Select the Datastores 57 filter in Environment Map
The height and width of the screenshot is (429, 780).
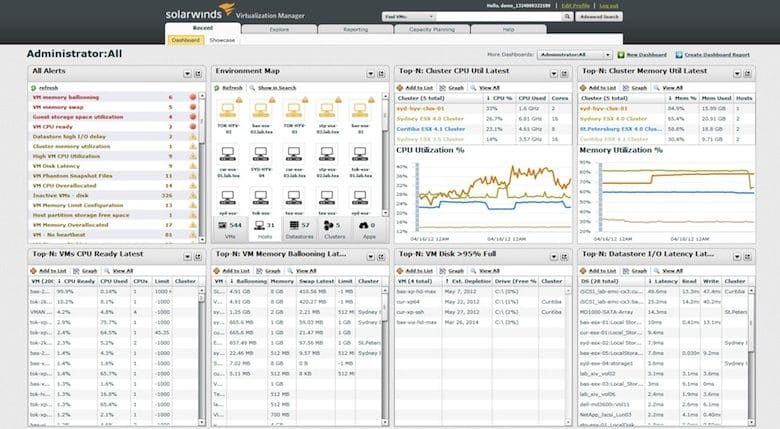coord(299,229)
